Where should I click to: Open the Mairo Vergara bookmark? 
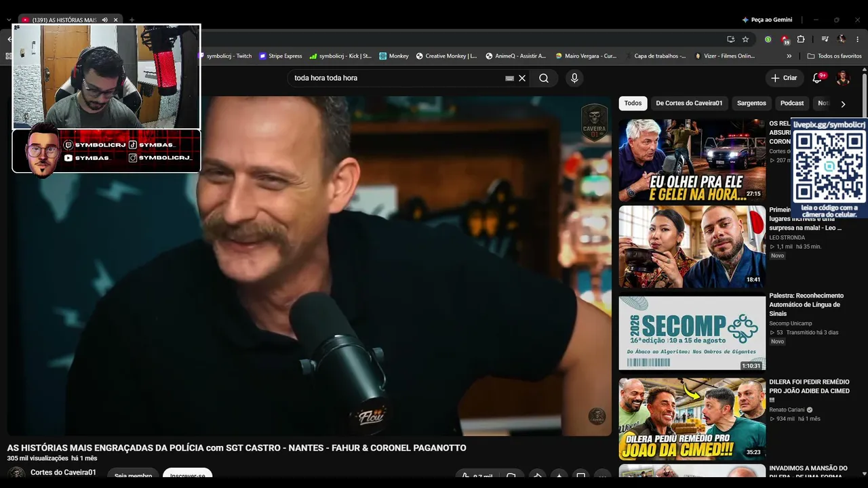point(586,56)
